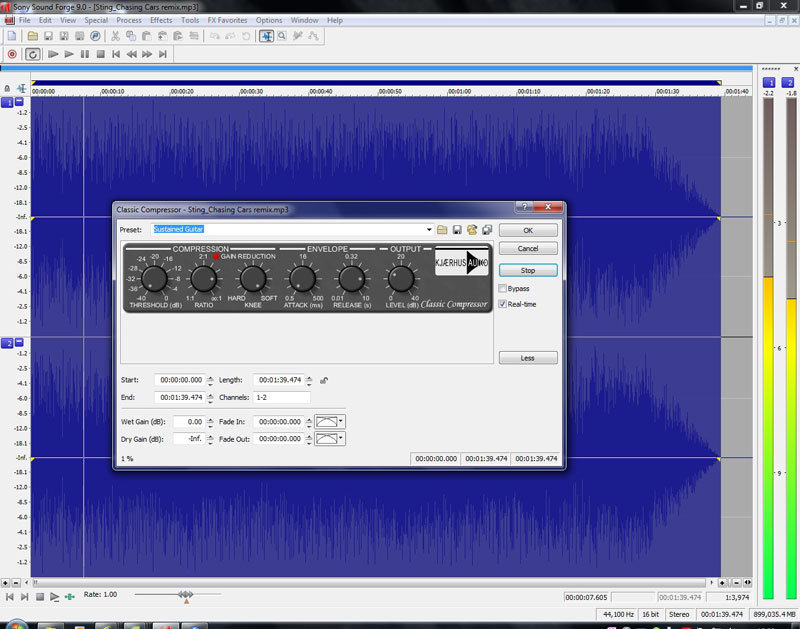Viewport: 800px width, 629px height.
Task: Click the Record button in transport toolbar
Action: [x=12, y=54]
